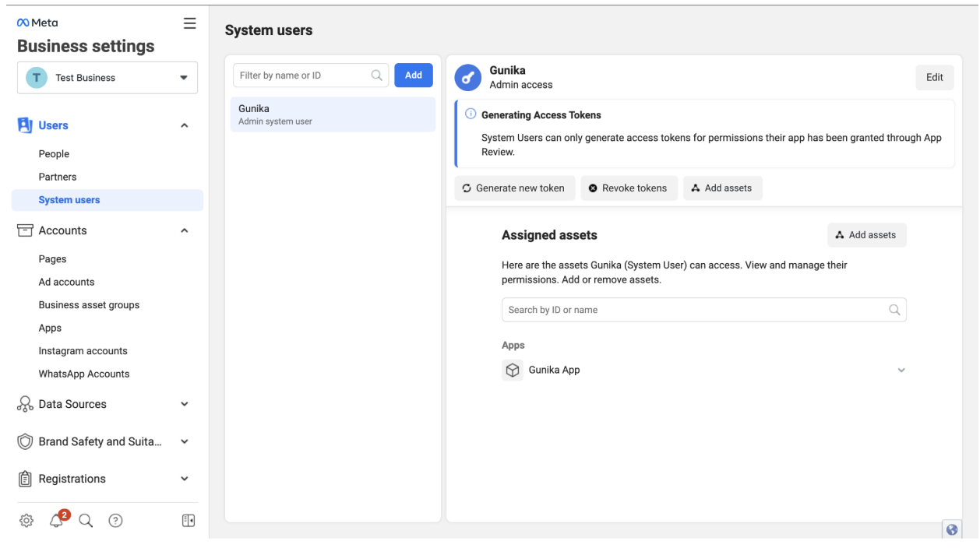
Task: Click the Meta logo
Action: point(37,23)
